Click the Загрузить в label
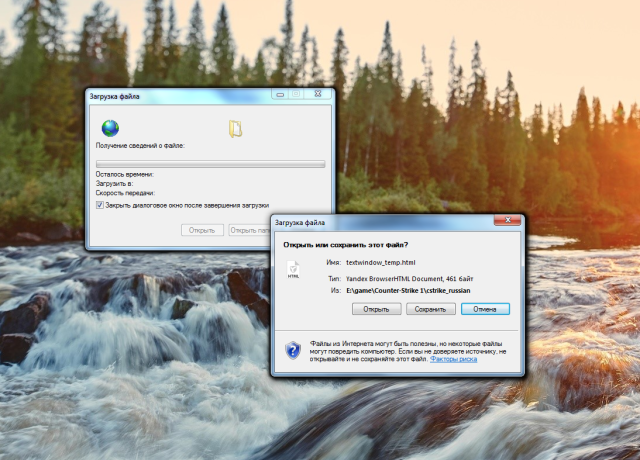Viewport: 640px width, 460px height. 114,184
